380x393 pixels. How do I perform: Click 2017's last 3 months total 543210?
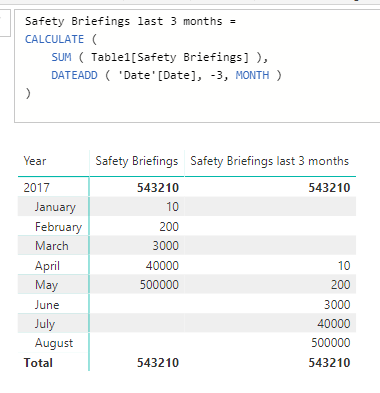[x=329, y=188]
